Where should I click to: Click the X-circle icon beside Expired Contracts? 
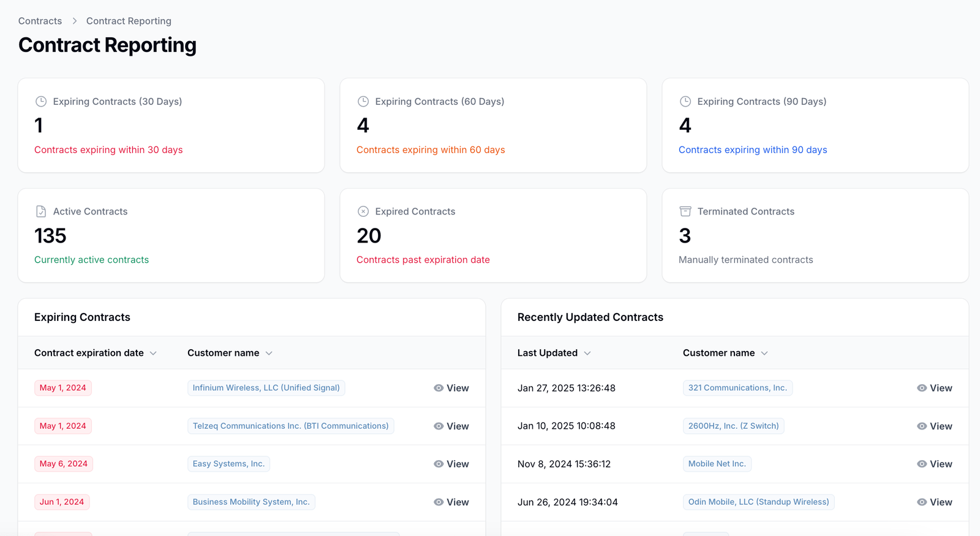(x=363, y=211)
